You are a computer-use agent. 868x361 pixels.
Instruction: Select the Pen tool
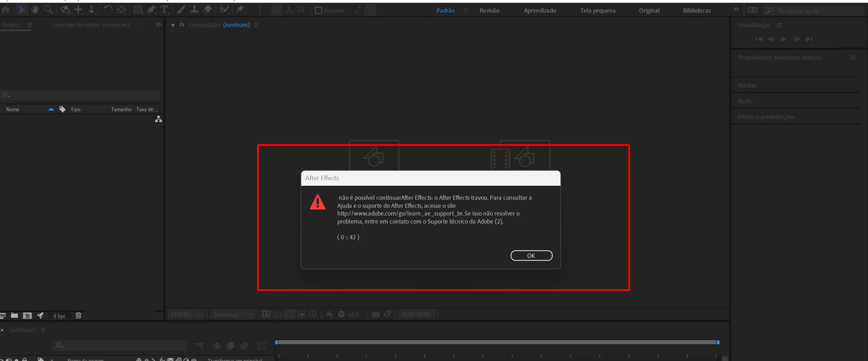151,10
